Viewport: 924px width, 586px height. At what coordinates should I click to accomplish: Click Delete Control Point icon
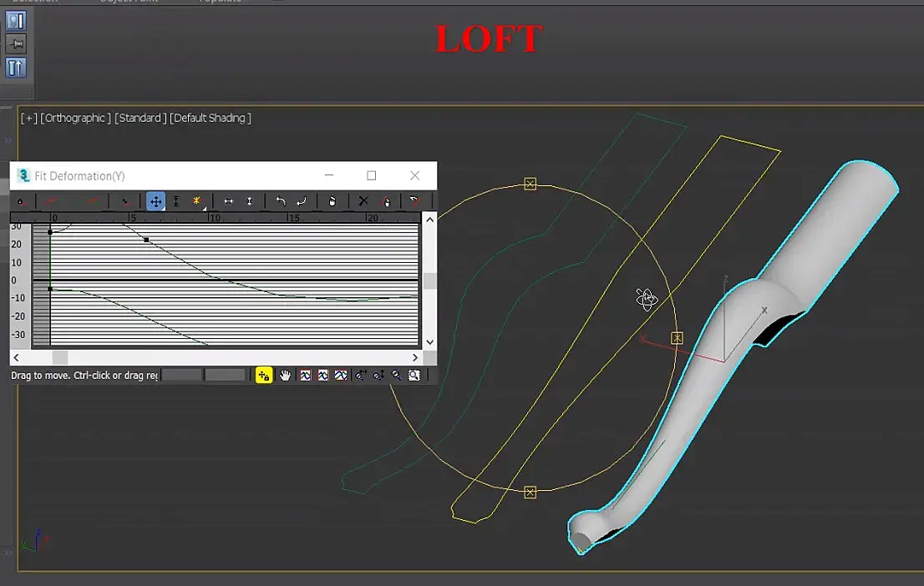[x=333, y=201]
